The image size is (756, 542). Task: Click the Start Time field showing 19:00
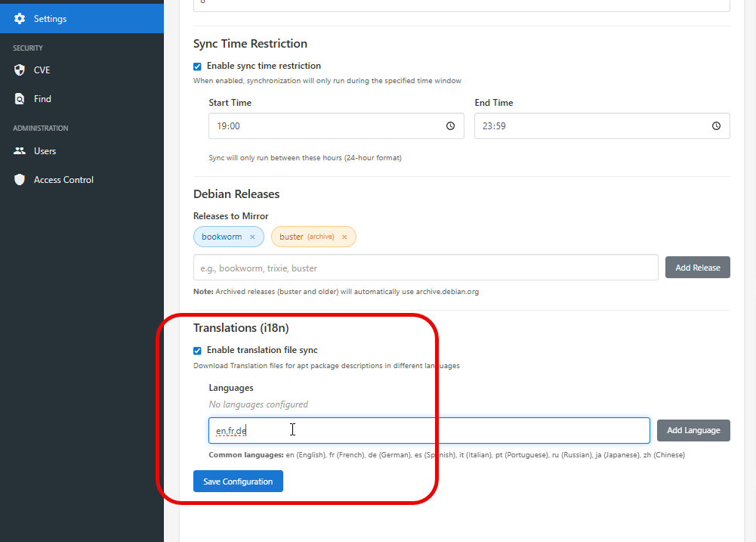coord(325,126)
